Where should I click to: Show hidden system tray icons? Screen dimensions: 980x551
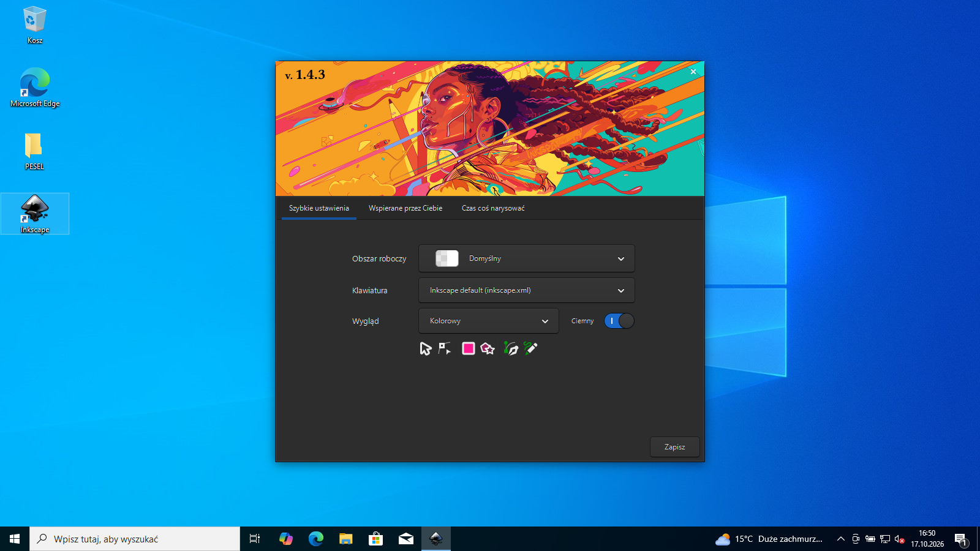coord(841,539)
